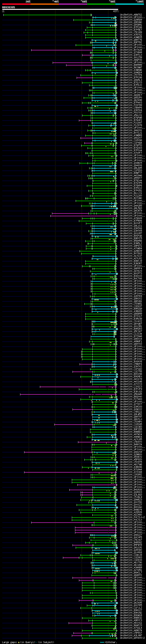Click the red ~20% identity legend segment

[16, 4]
